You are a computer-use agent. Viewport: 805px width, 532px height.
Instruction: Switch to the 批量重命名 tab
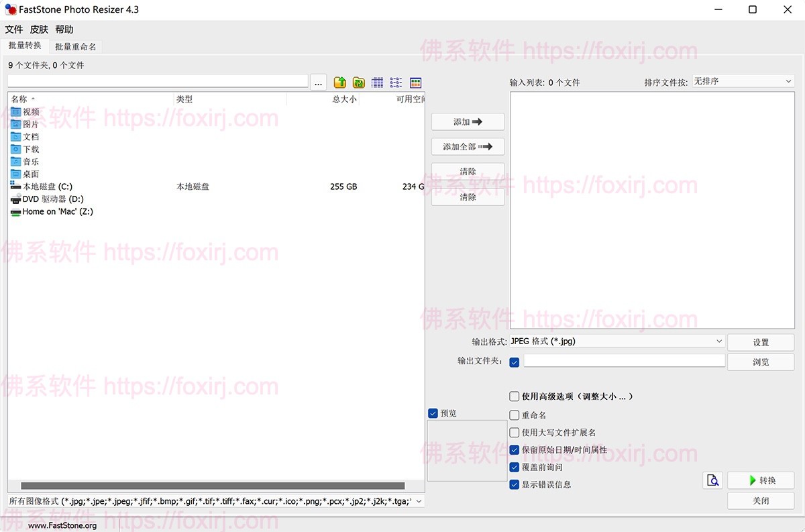[75, 47]
